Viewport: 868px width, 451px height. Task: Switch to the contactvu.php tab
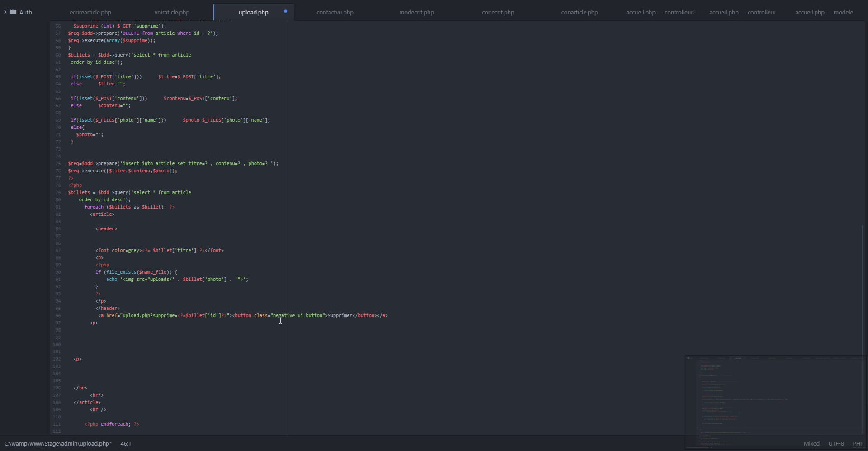pyautogui.click(x=335, y=12)
